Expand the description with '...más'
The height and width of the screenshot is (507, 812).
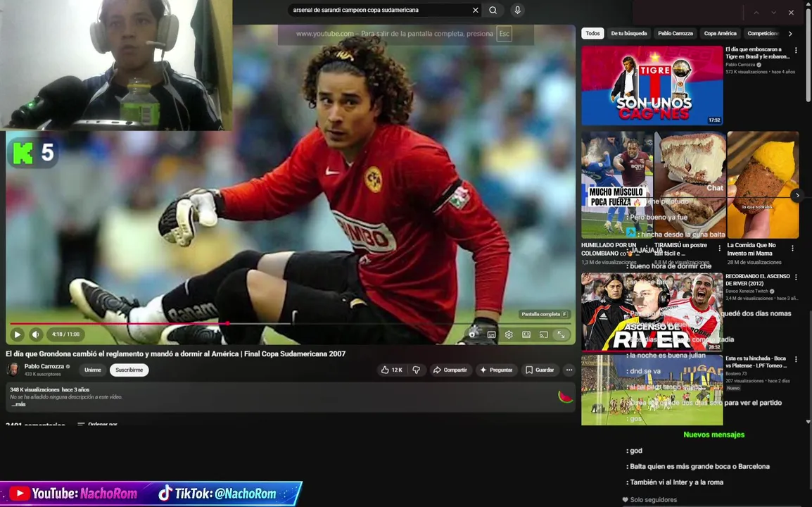[18, 403]
